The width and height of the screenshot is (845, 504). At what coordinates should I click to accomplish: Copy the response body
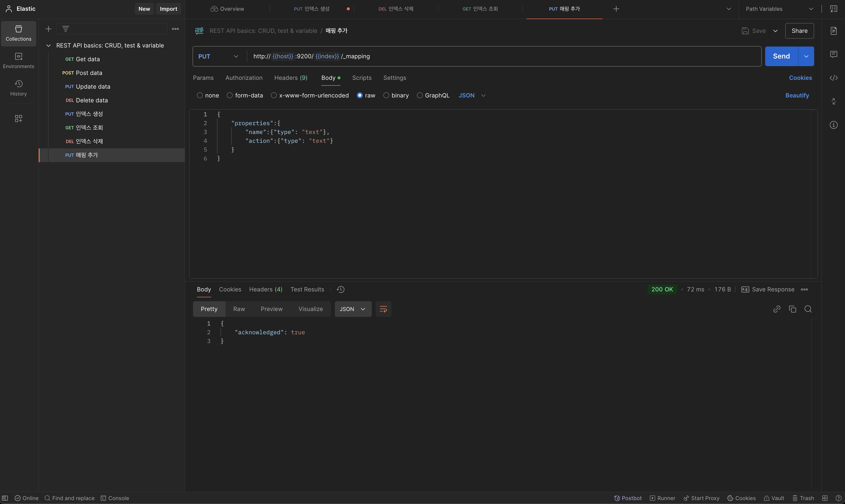[x=792, y=309]
